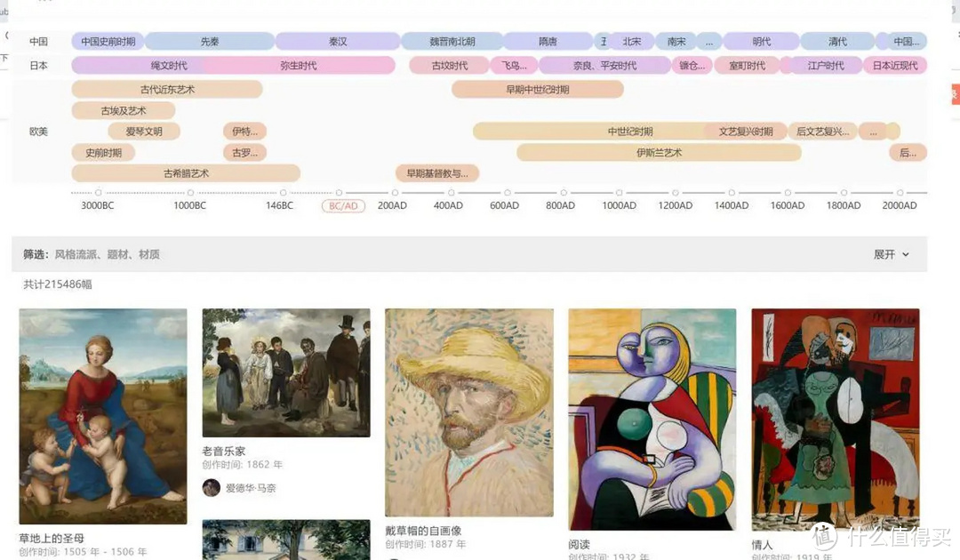Viewport: 960px width, 560px height.
Task: Select the 早期中世纪时期 pill
Action: (538, 90)
